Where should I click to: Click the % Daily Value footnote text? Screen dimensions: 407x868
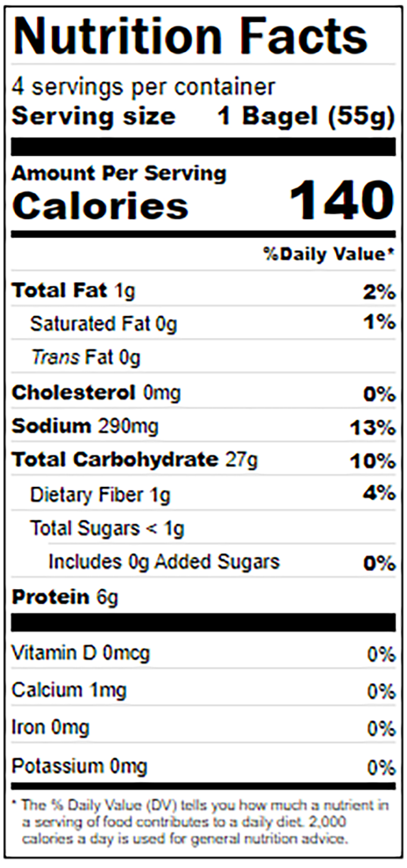(x=201, y=822)
